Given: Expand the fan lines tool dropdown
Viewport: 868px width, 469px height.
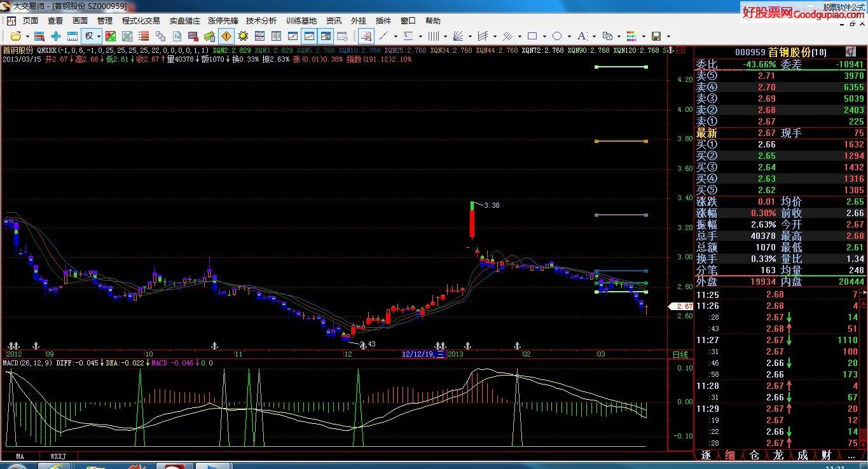Looking at the screenshot, I should tap(470, 36).
